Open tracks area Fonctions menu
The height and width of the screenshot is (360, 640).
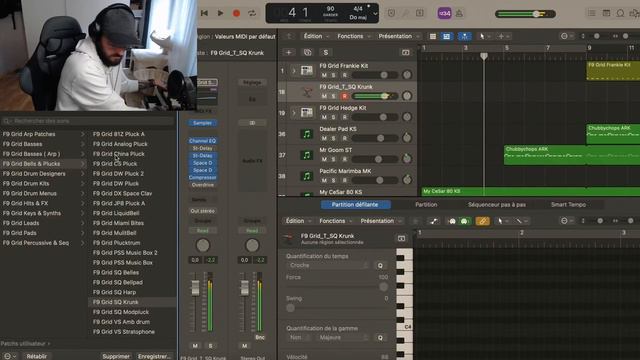353,36
